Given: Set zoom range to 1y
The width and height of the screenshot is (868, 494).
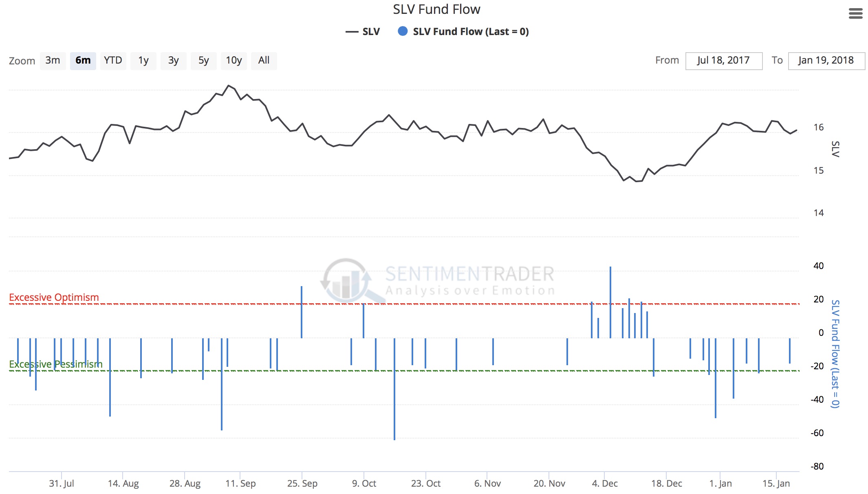Looking at the screenshot, I should click(x=143, y=61).
